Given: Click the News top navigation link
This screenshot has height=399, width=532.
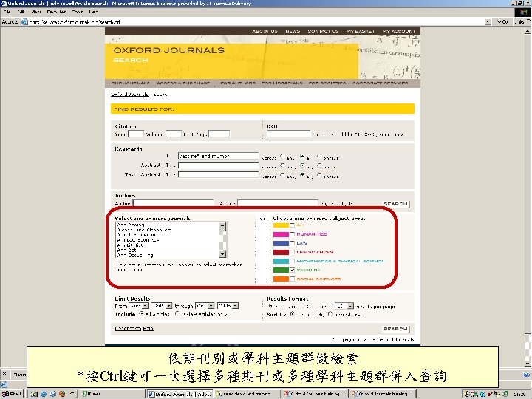Looking at the screenshot, I should pyautogui.click(x=293, y=31).
